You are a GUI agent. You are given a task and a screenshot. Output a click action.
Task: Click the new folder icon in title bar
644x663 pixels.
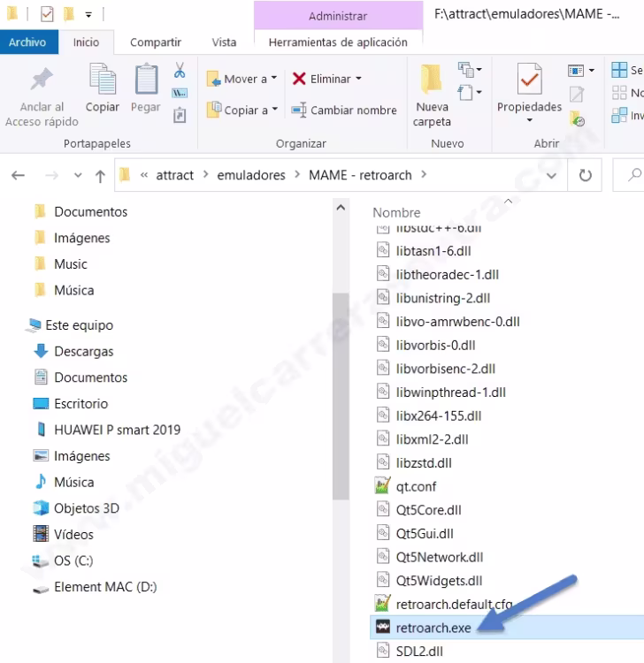[68, 14]
